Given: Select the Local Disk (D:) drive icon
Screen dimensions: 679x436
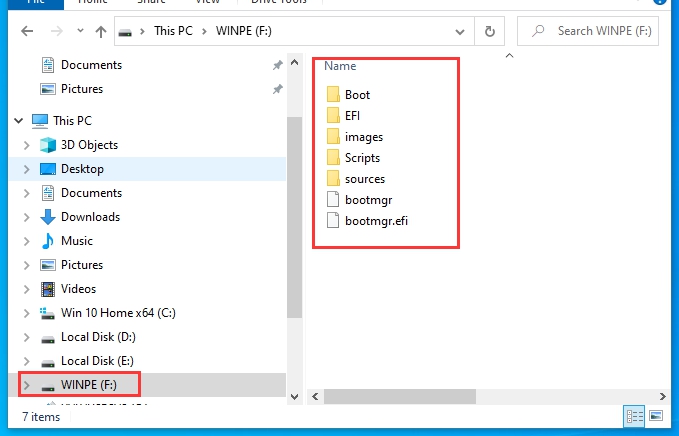Looking at the screenshot, I should point(48,339).
